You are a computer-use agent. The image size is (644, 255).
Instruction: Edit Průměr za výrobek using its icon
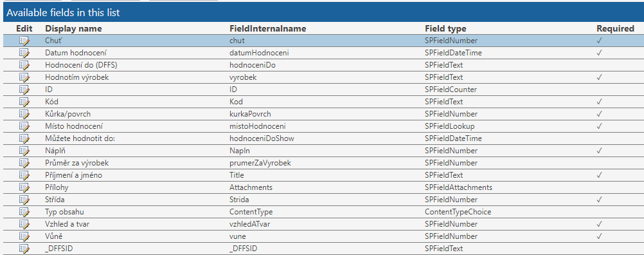click(24, 163)
